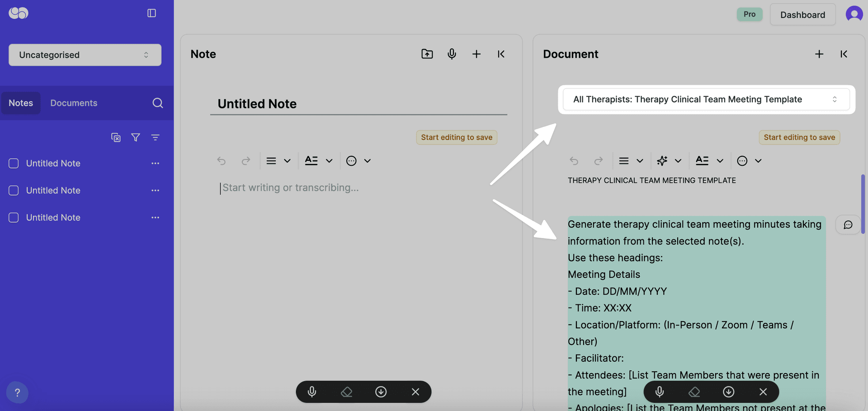
Task: Click the filter funnel icon in sidebar
Action: [x=135, y=137]
